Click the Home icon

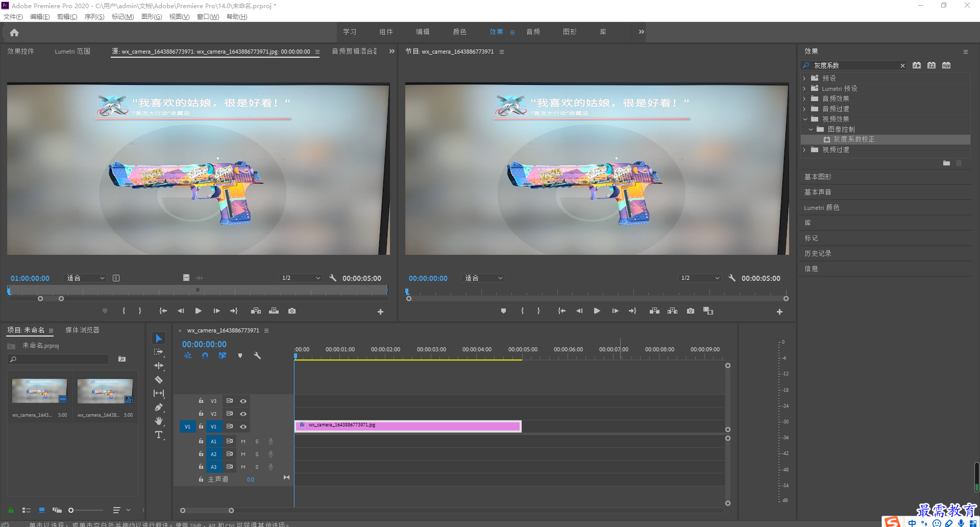(x=14, y=32)
